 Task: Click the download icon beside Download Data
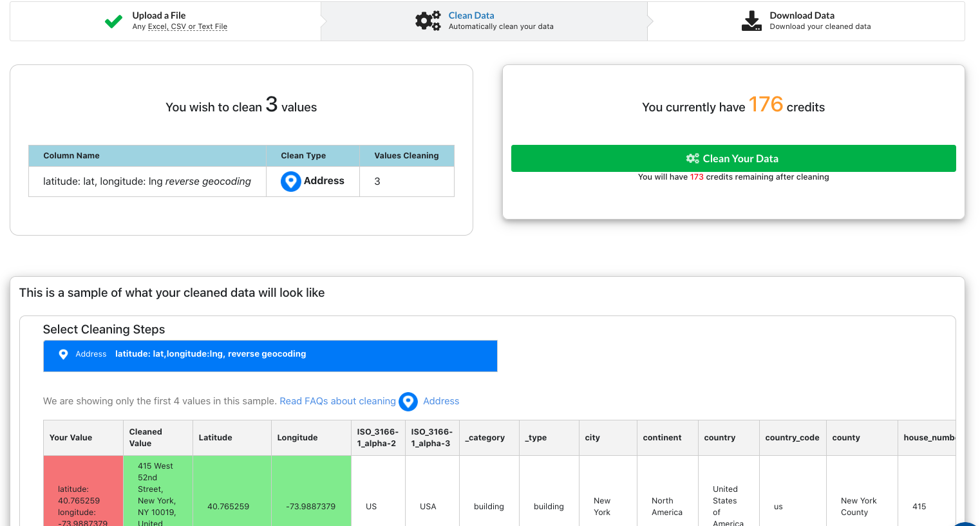[x=751, y=21]
